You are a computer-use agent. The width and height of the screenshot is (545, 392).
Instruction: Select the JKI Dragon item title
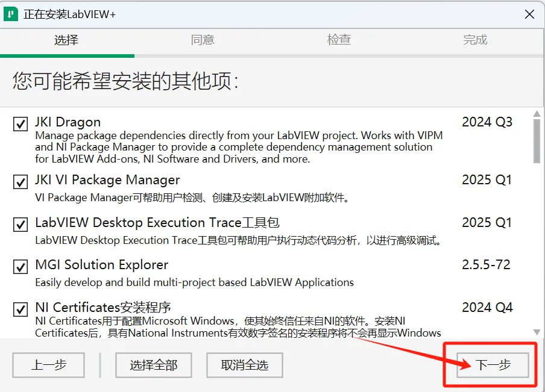pos(68,122)
